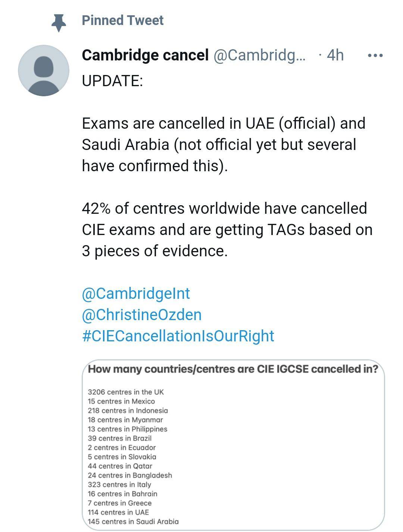Click the Pinned Tweet label

coord(122,21)
